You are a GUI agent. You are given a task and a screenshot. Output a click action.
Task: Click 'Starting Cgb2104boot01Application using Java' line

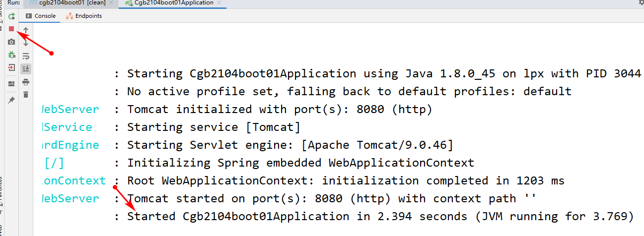pyautogui.click(x=384, y=73)
